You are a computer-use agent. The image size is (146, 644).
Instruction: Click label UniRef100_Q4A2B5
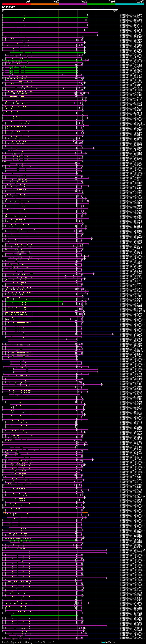pyautogui.click(x=131, y=93)
